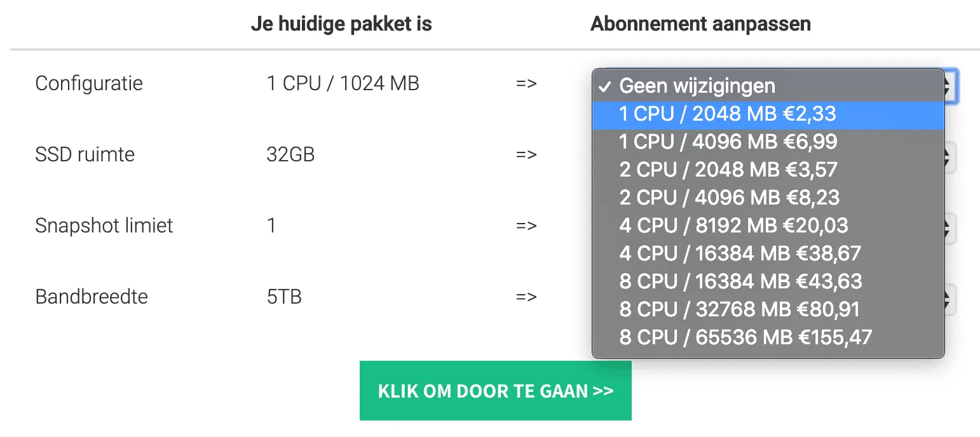Screen dimensions: 980x437
Task: Click the 'Snapshot limiet' label
Action: click(104, 225)
